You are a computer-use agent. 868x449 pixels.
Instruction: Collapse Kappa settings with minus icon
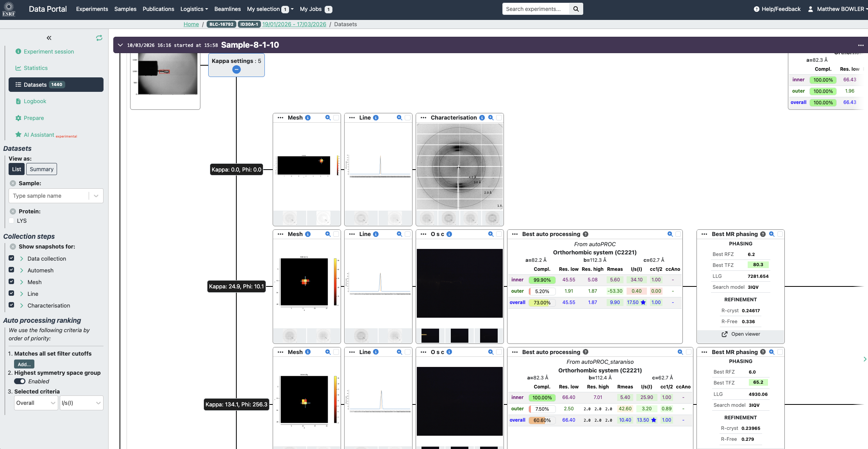click(x=236, y=70)
